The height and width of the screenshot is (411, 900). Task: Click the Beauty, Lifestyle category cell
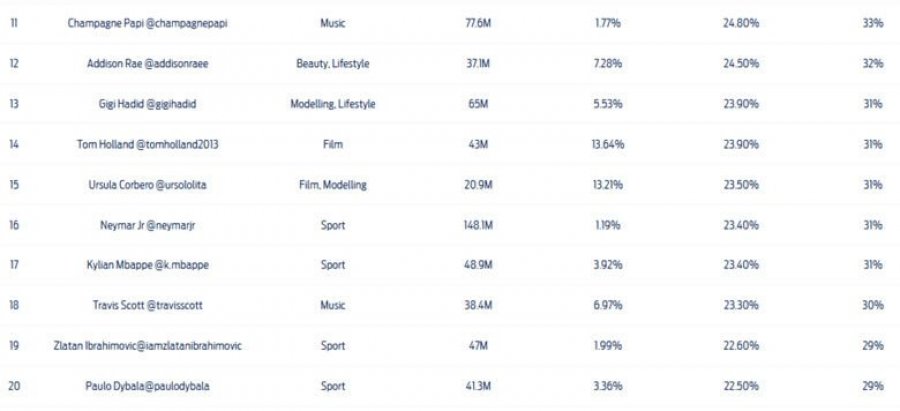333,64
